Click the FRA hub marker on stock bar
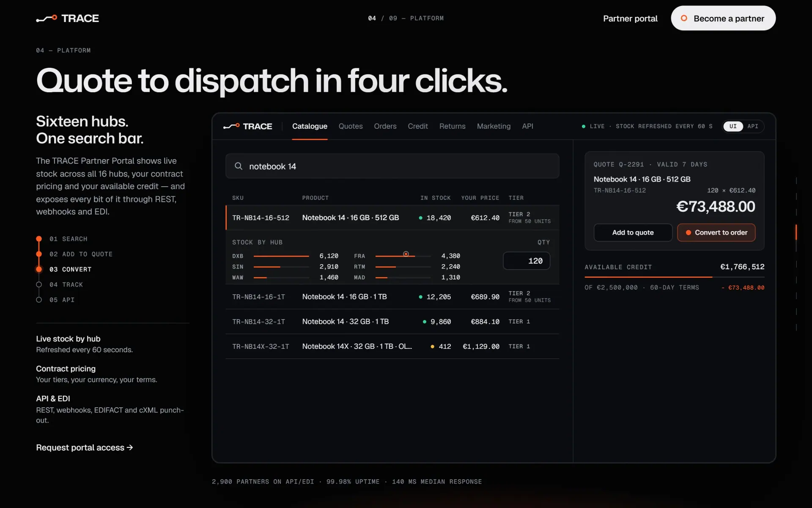 coord(406,254)
